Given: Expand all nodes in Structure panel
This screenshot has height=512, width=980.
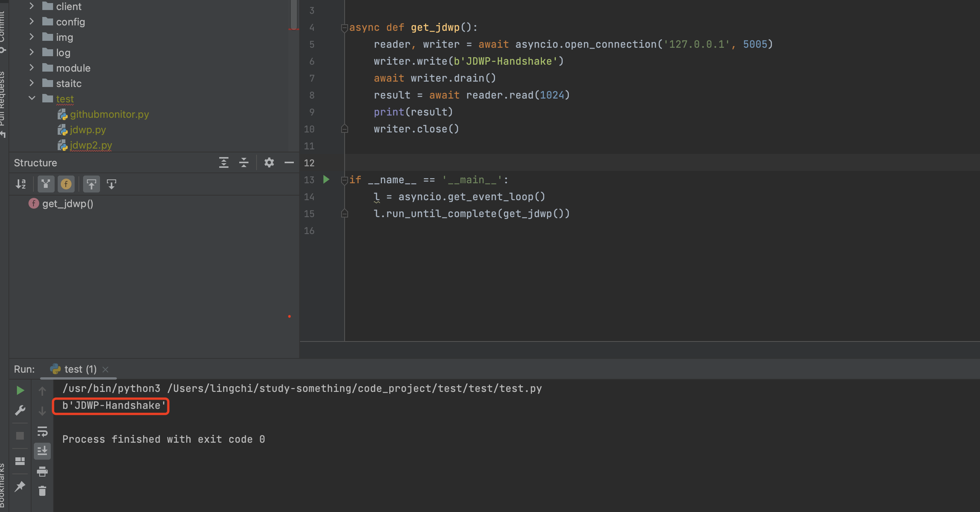Looking at the screenshot, I should pos(224,162).
